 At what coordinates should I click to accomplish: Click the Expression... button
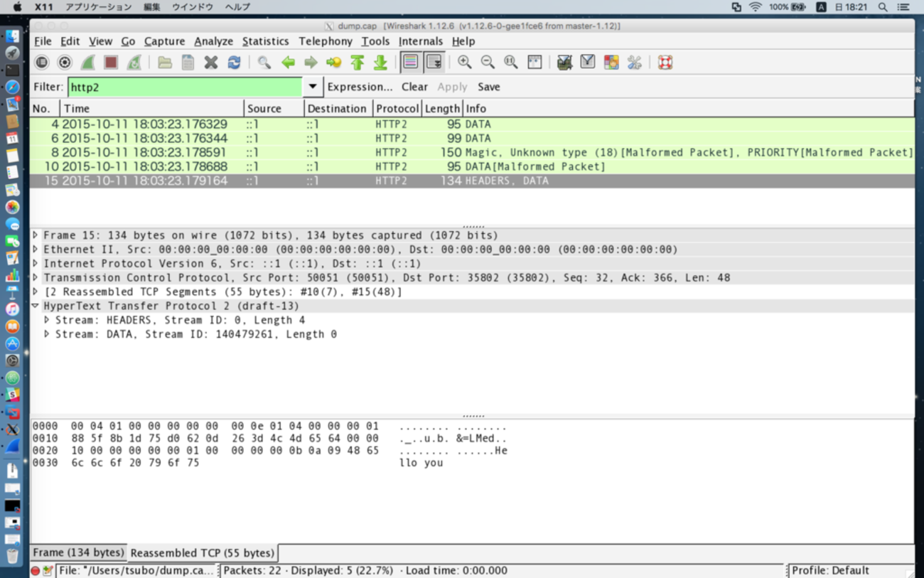(x=360, y=87)
